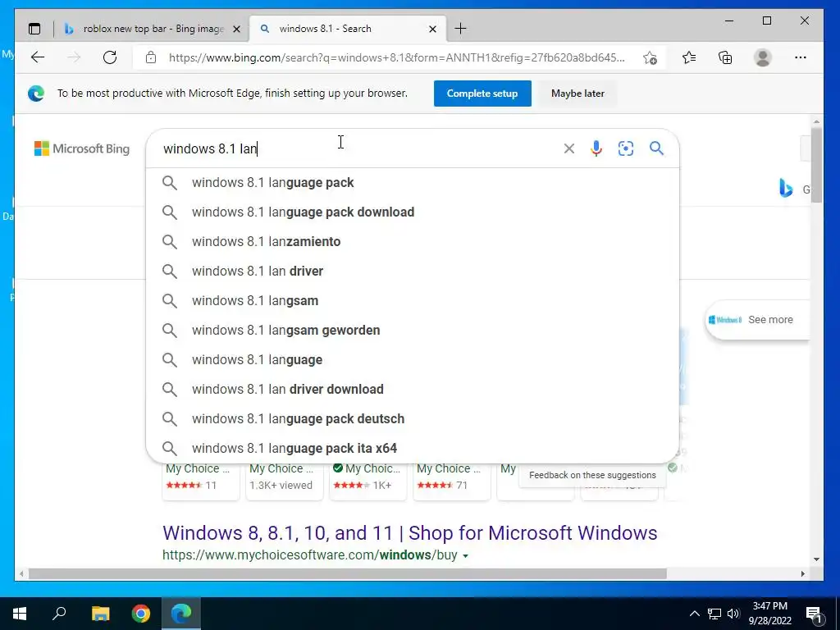Show hidden system tray icons
This screenshot has height=630, width=840.
coord(694,614)
